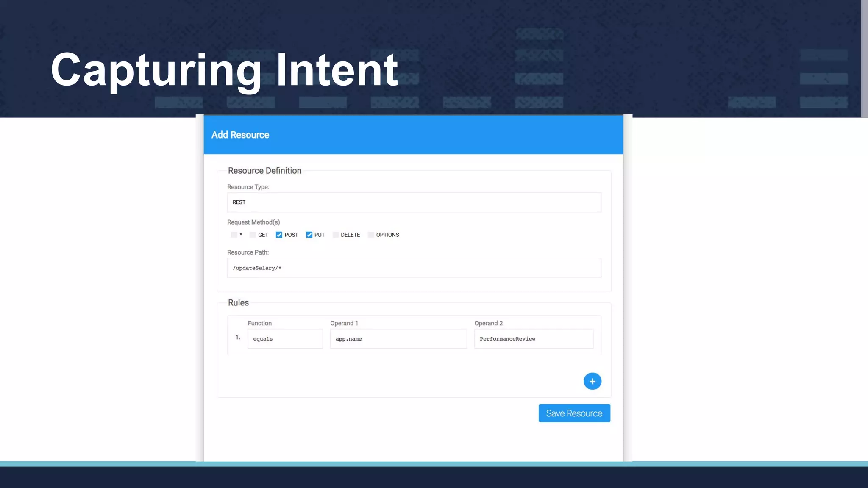868x488 pixels.
Task: Click the Resource Path field with /updateSalary/*
Action: [414, 268]
